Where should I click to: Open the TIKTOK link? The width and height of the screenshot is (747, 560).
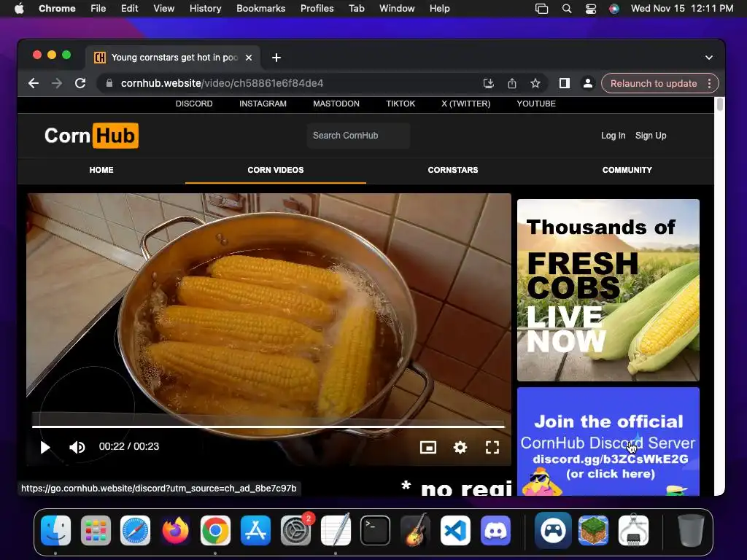[400, 104]
